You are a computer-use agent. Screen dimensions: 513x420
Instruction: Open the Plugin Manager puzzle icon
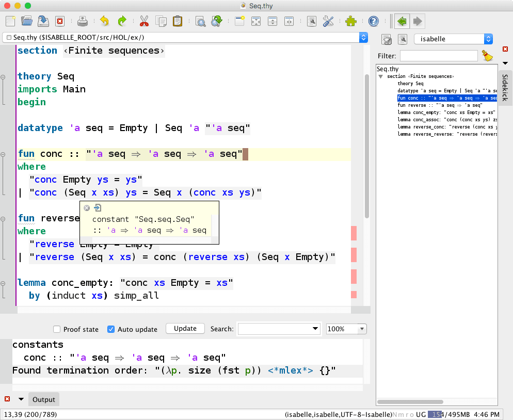(x=350, y=21)
